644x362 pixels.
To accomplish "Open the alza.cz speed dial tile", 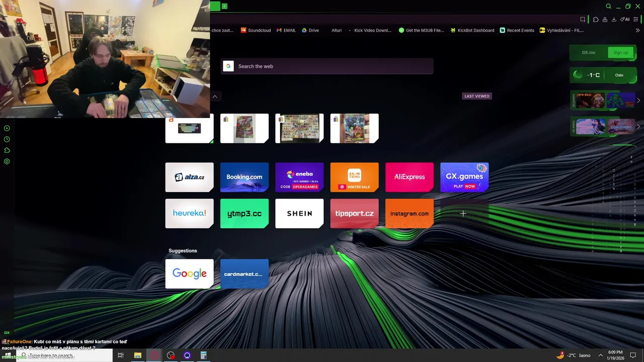I will pos(189,177).
